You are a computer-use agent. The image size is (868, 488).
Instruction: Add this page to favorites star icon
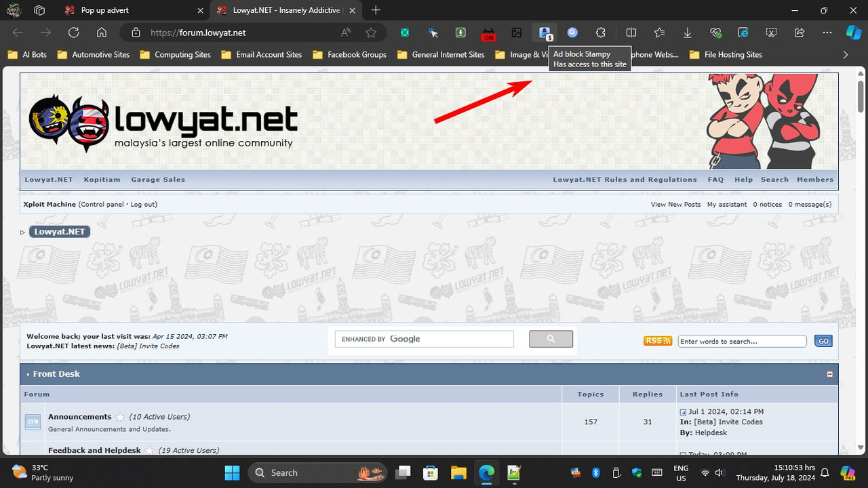[x=371, y=33]
